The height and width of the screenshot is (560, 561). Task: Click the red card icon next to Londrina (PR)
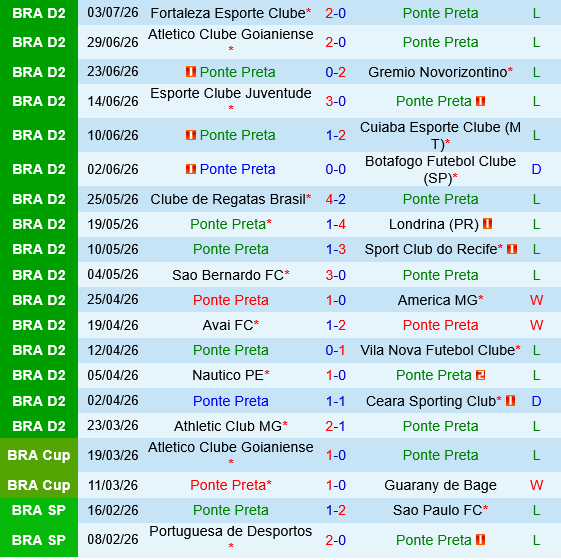[487, 224]
